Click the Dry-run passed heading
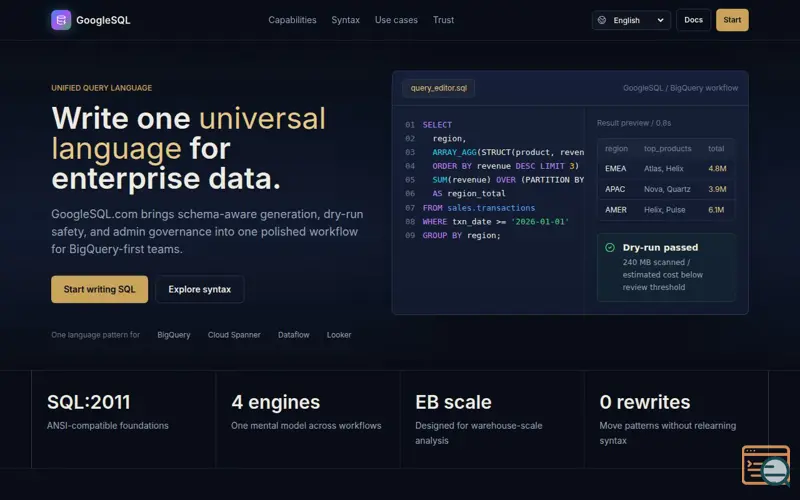Image resolution: width=800 pixels, height=500 pixels. (x=660, y=247)
